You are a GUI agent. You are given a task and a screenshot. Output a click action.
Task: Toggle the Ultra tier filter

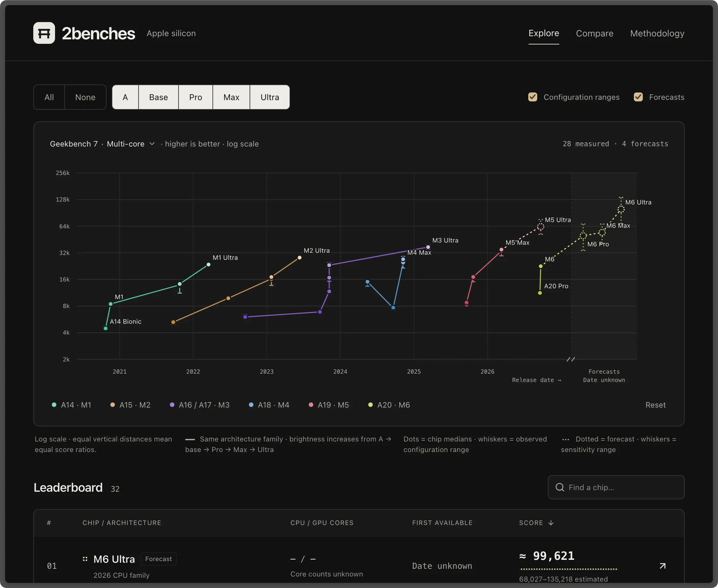270,97
